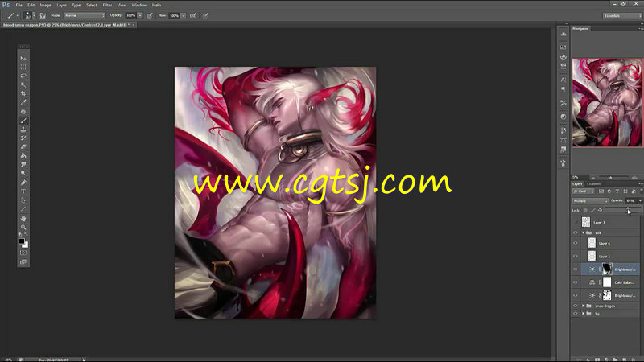Viewport: 644px width, 362px height.
Task: Filter layers by pixel layers icon
Action: (601, 191)
